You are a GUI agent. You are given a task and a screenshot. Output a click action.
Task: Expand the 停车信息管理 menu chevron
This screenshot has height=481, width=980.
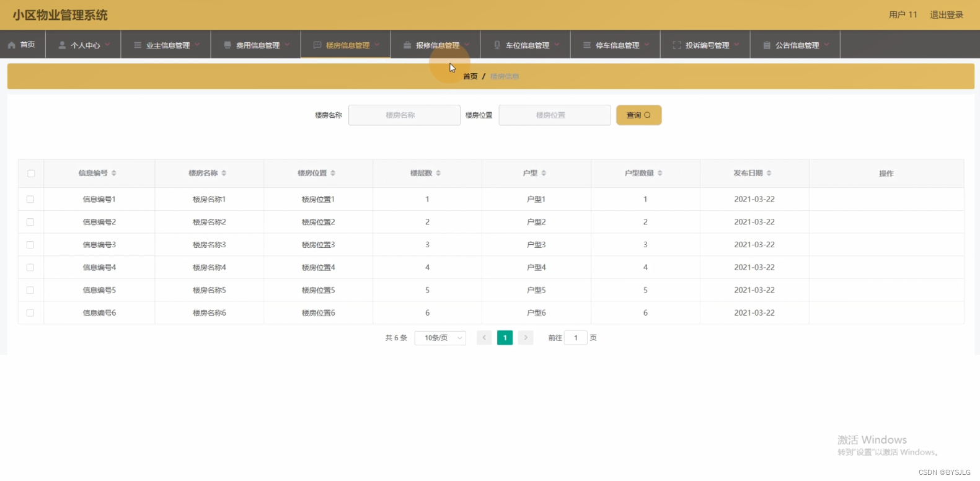[647, 45]
